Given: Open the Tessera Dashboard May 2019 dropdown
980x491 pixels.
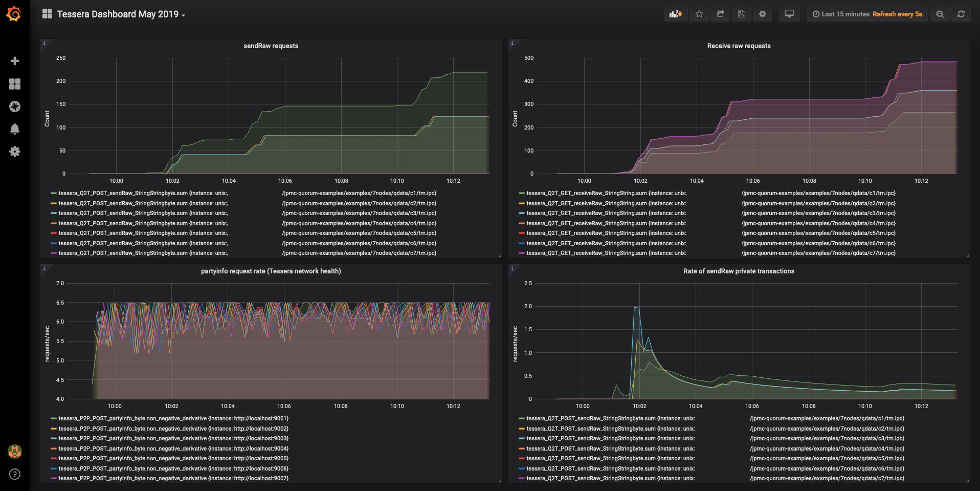Looking at the screenshot, I should [121, 14].
